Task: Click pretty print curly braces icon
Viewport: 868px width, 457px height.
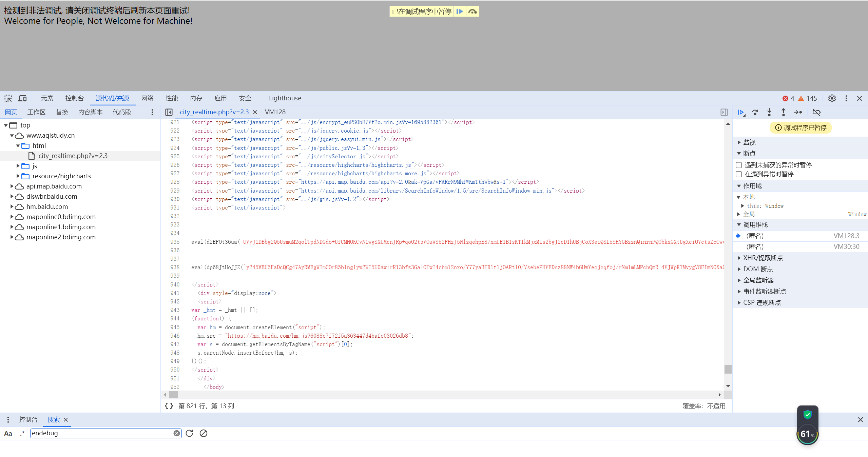Action: (x=169, y=406)
